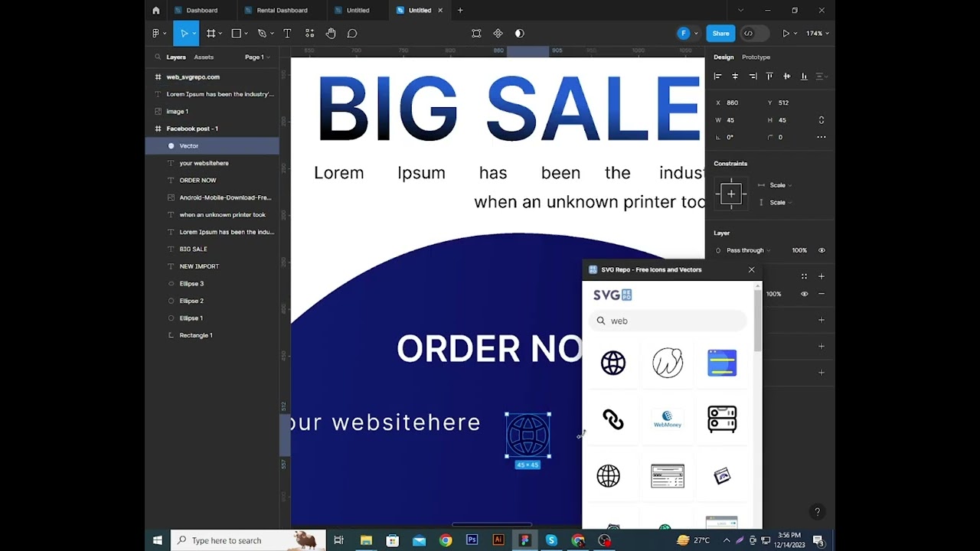Click the SVG Repo plugin scrollbar
This screenshot has width=980, height=551.
pos(758,321)
